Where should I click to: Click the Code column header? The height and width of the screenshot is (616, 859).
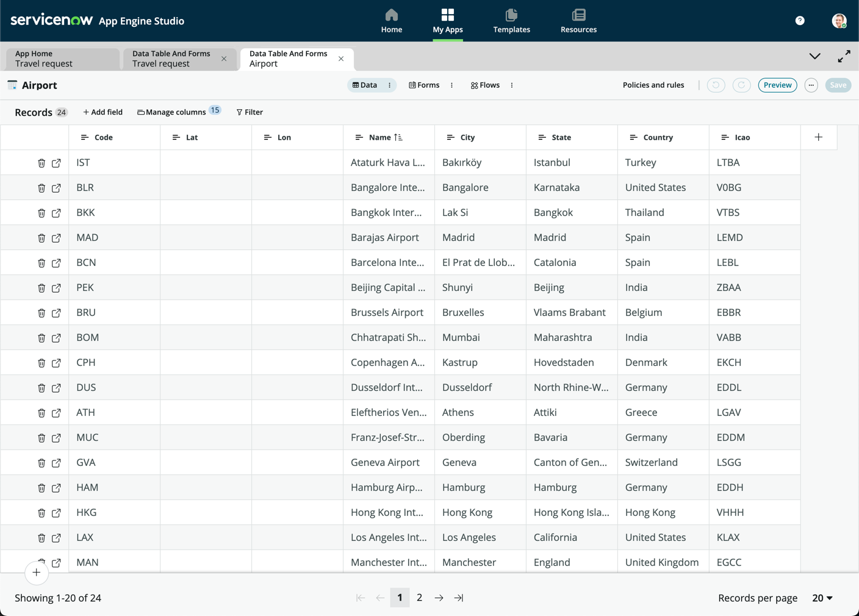[114, 137]
